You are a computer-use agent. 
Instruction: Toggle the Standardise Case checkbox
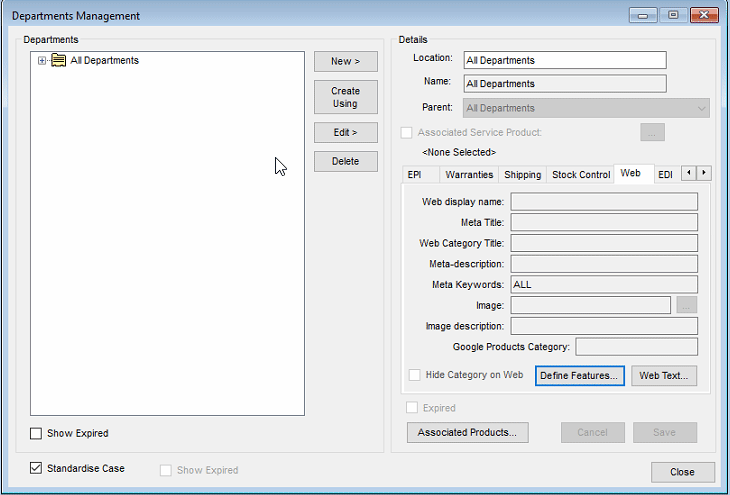pyautogui.click(x=37, y=468)
